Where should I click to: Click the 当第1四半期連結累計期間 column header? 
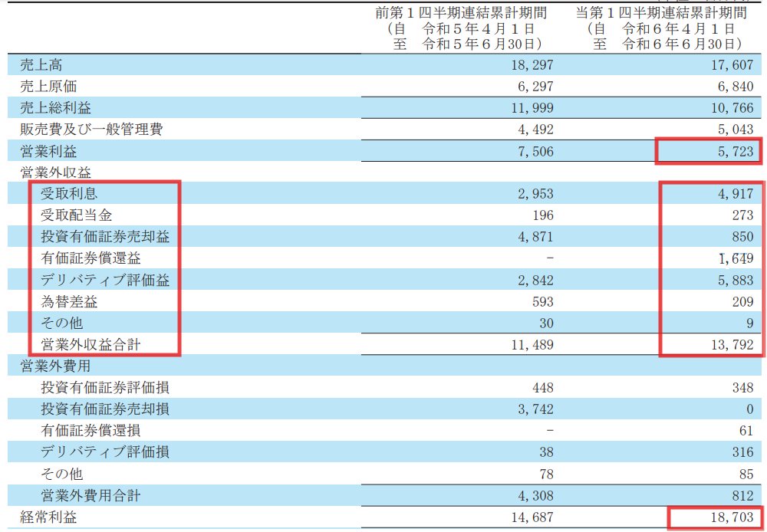(x=662, y=13)
